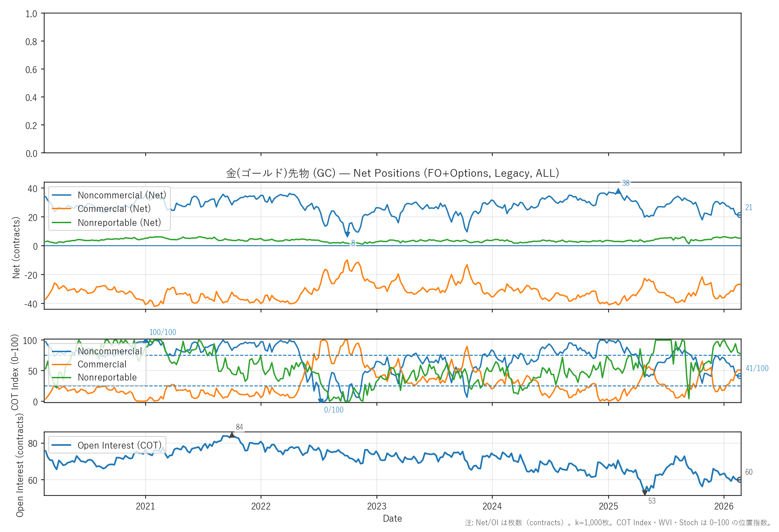Click the COT Index 0/100 low marker
This screenshot has height=532, width=779.
[x=321, y=400]
